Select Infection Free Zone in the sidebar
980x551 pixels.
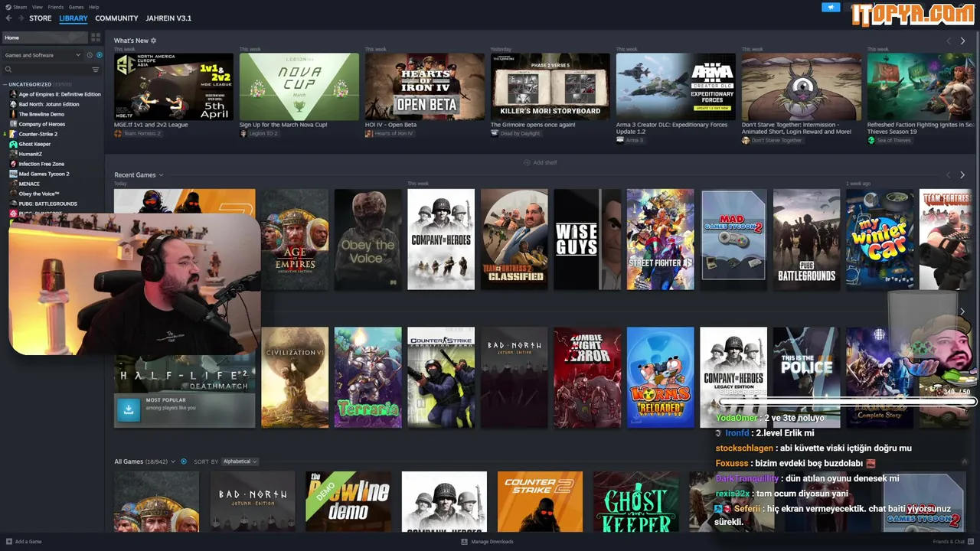[x=41, y=164]
